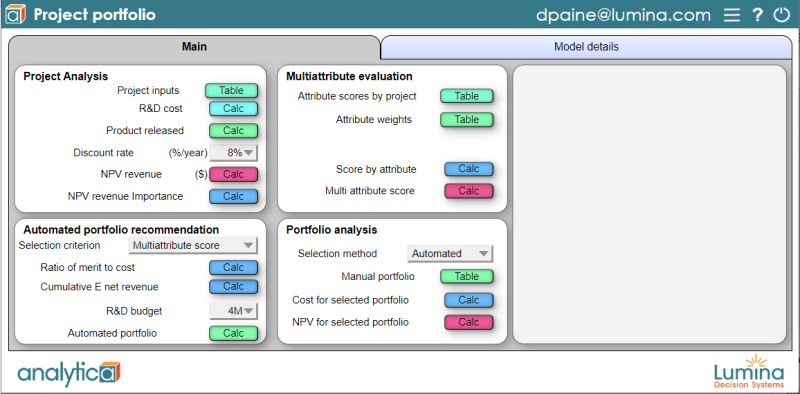Screen dimensions: 800x394
Task: Click the dpaine@lumina.com account text
Action: click(623, 15)
